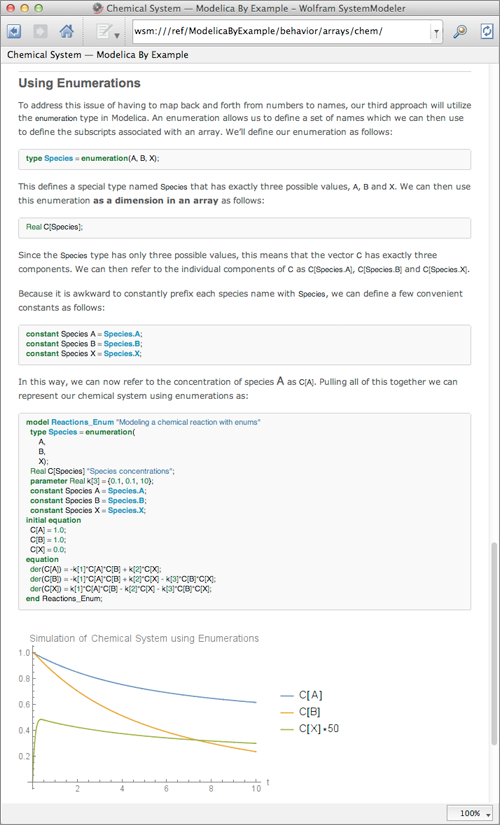Click the green zoom window button

tap(38, 8)
